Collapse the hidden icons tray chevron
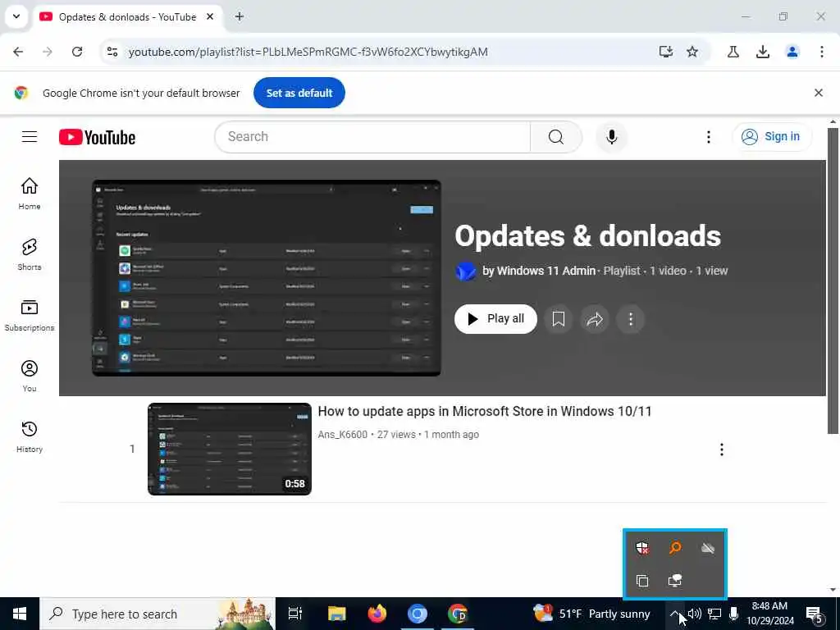 [675, 614]
